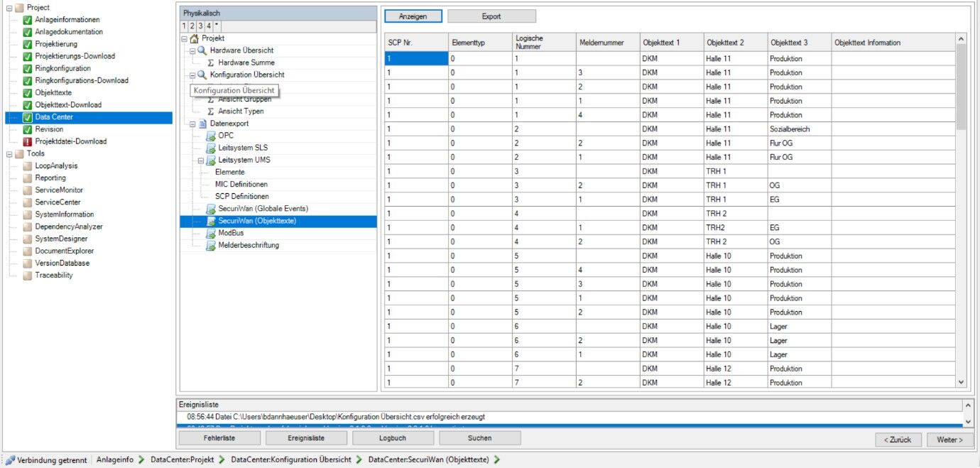Select tree level 2 button
This screenshot has width=980, height=468.
[192, 26]
